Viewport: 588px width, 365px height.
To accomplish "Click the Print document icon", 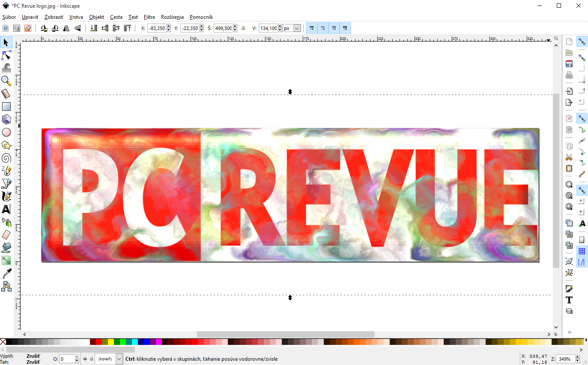I will coord(569,75).
